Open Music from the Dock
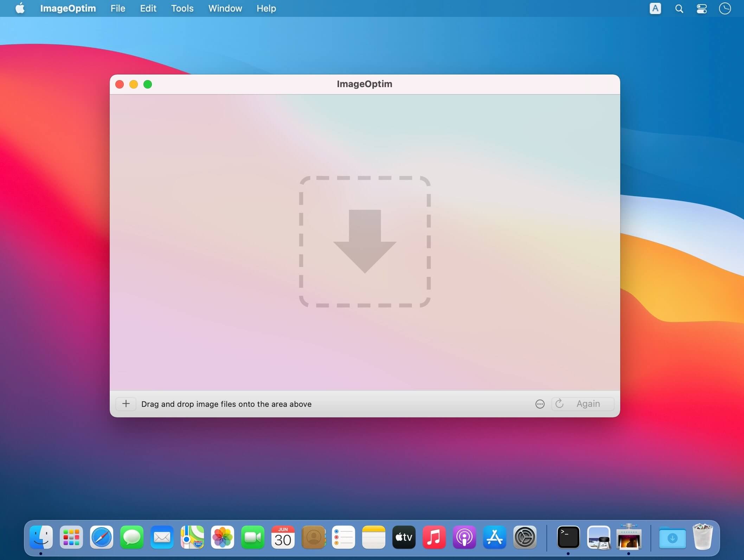Viewport: 744px width, 560px height. [434, 537]
